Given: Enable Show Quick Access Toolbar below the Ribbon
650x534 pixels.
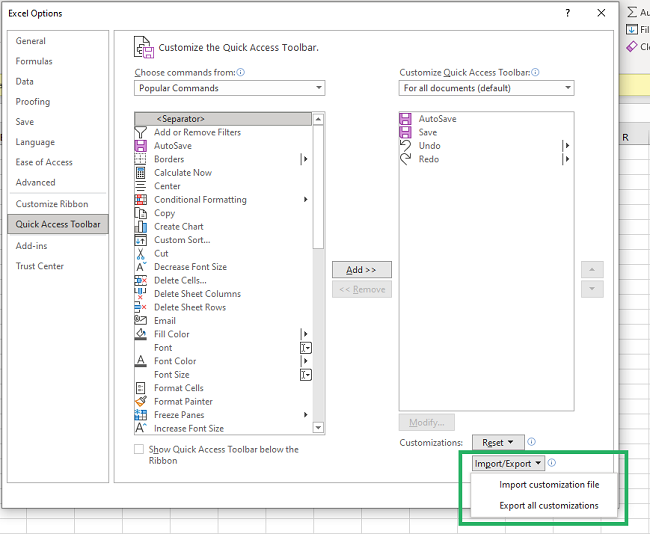Looking at the screenshot, I should click(x=139, y=450).
